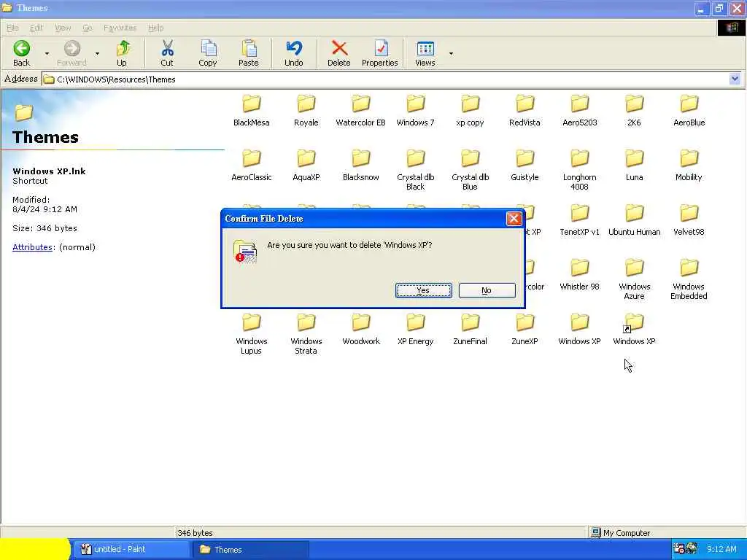Select the Windows Lupus folder
This screenshot has height=560, width=747.
pyautogui.click(x=252, y=334)
